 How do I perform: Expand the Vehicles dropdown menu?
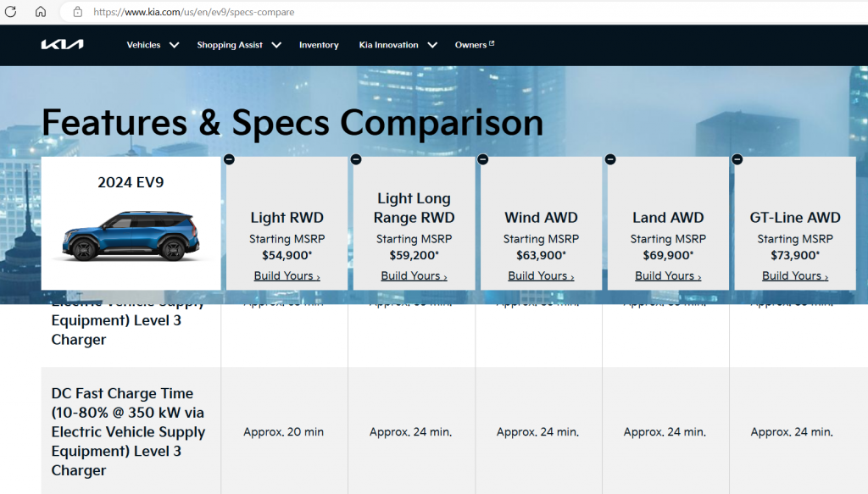pyautogui.click(x=153, y=45)
